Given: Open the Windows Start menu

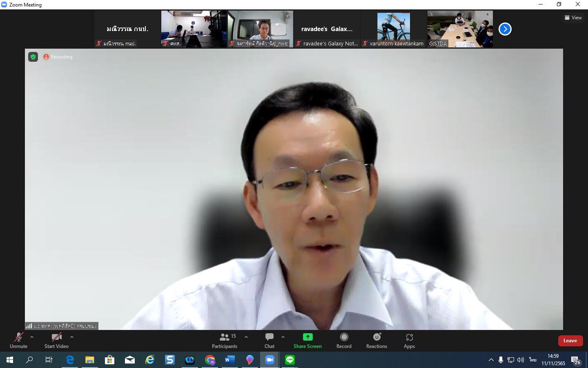Looking at the screenshot, I should (10, 360).
